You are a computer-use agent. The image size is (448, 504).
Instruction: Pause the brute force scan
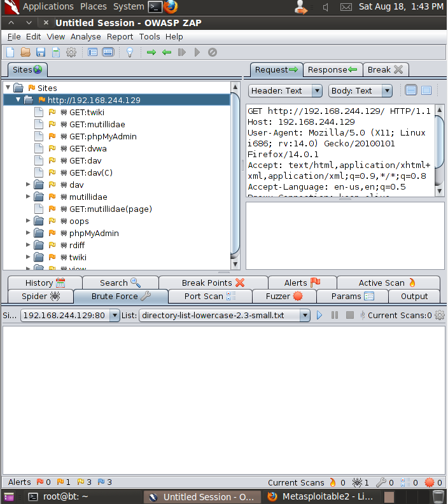tap(335, 315)
